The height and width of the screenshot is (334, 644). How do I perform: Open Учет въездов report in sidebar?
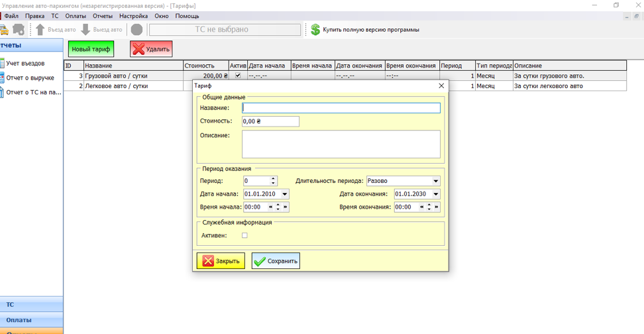25,63
